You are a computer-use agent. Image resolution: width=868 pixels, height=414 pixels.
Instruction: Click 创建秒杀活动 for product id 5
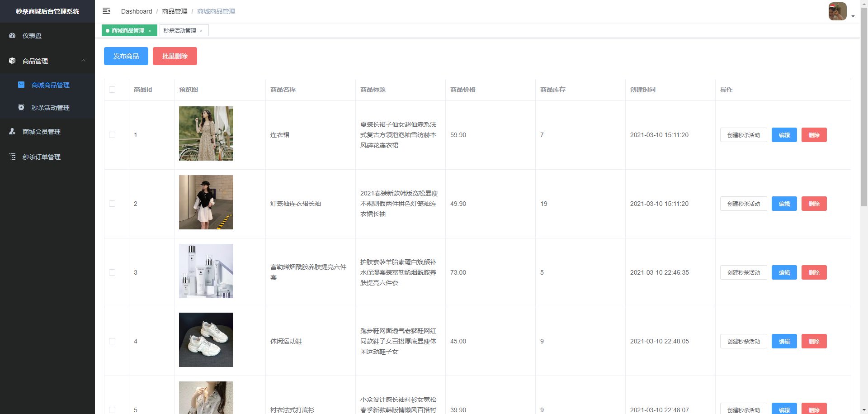(743, 409)
